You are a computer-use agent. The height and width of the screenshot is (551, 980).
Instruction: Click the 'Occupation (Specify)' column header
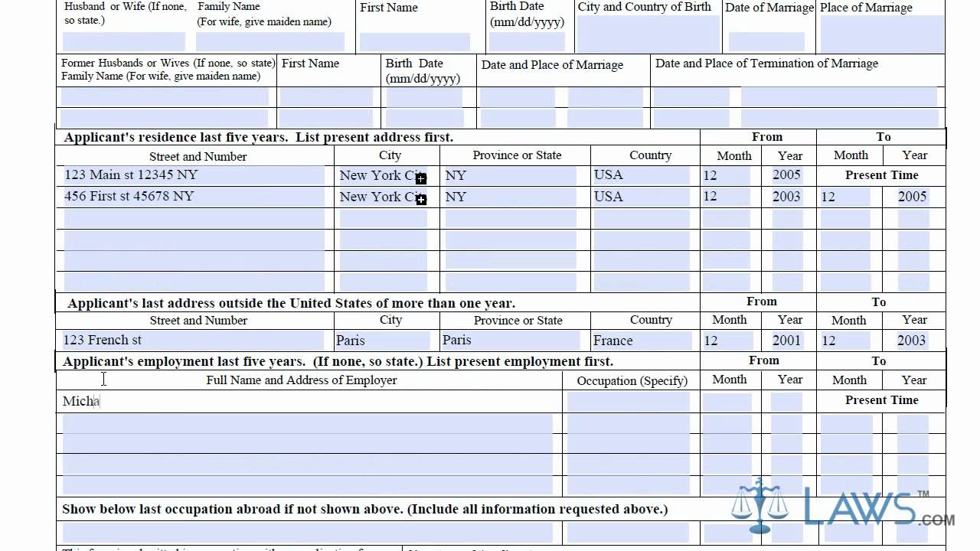tap(632, 381)
